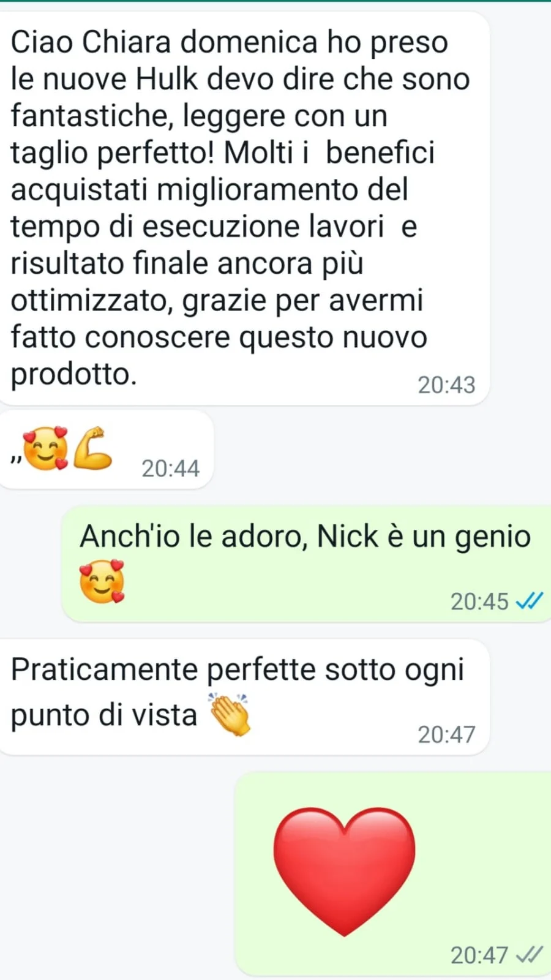The image size is (551, 980).
Task: Tap the sent 20:47 timestamp under heart
Action: [479, 955]
